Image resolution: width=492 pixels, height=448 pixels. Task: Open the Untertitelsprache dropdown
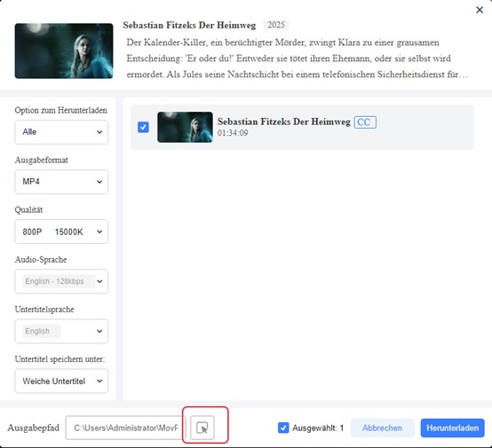click(61, 331)
